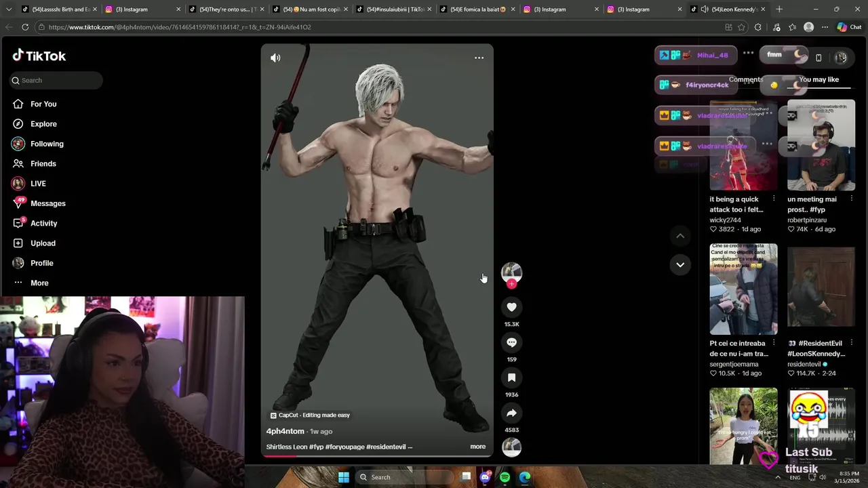Open the profile avatar at top right

(841, 58)
